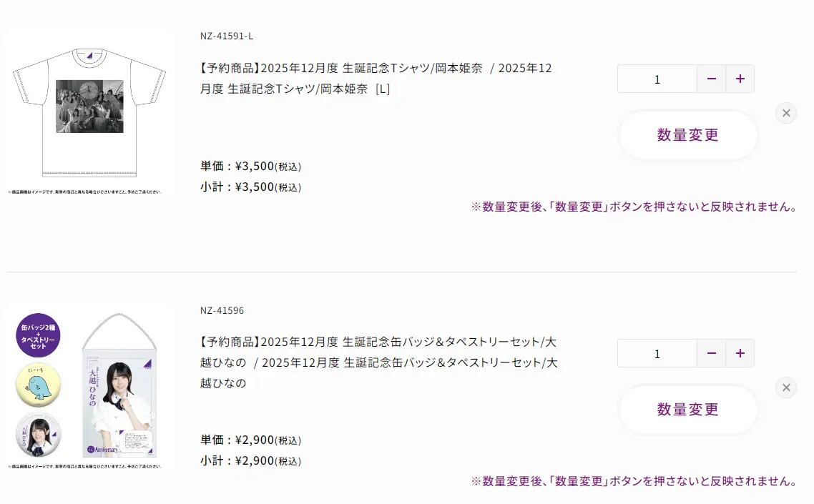Click product code NZ-41596
This screenshot has height=504, width=814.
coord(222,310)
